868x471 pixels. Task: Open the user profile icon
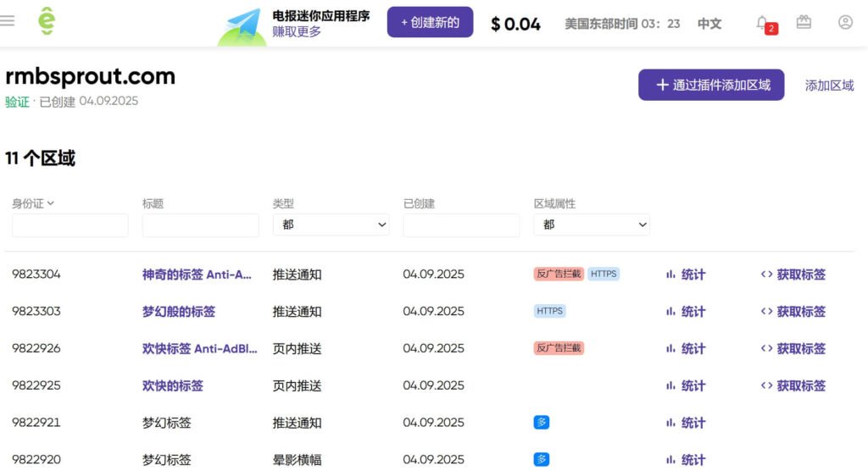point(845,23)
